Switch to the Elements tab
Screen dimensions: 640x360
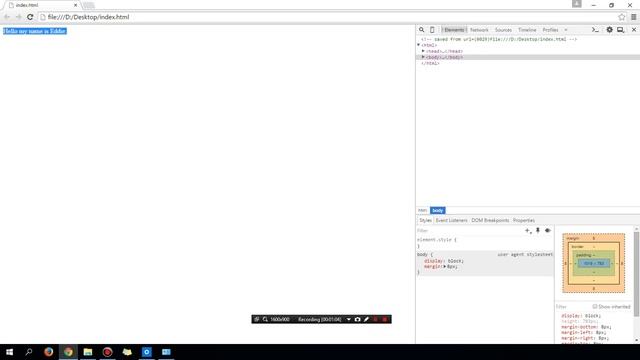454,30
